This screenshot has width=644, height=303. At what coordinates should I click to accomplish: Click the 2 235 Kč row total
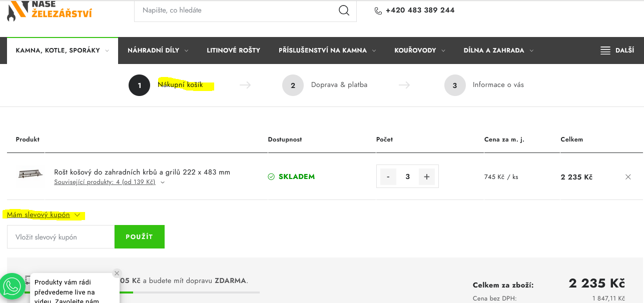[x=576, y=177]
